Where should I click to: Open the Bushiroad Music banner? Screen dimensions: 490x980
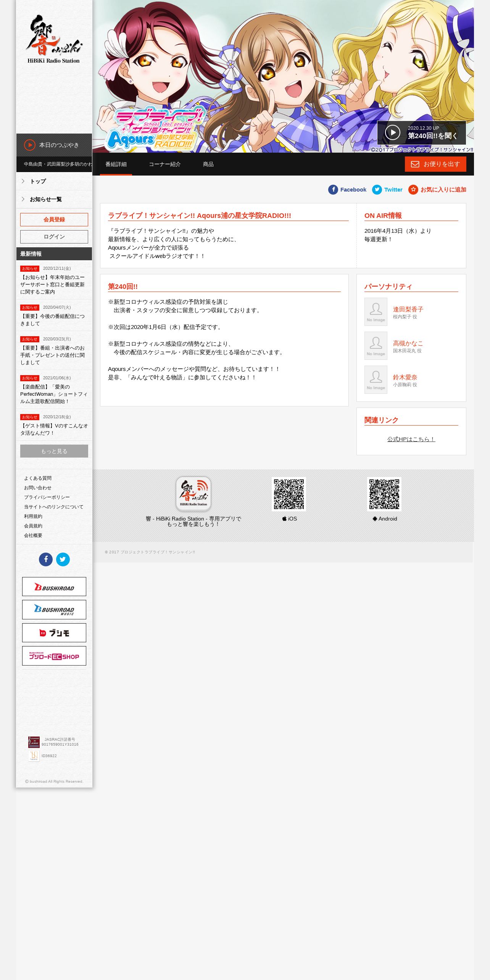coord(54,609)
